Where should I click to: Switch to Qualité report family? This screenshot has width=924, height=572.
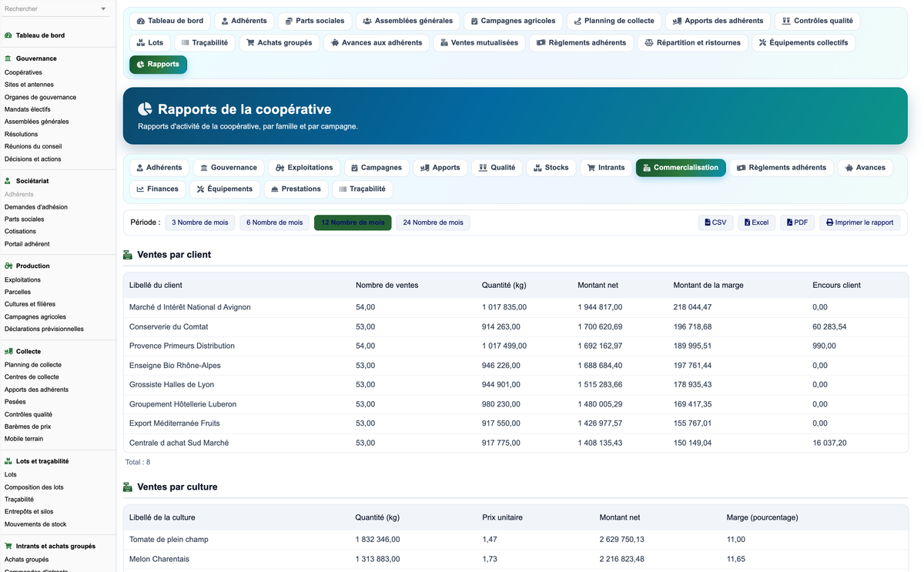(497, 168)
